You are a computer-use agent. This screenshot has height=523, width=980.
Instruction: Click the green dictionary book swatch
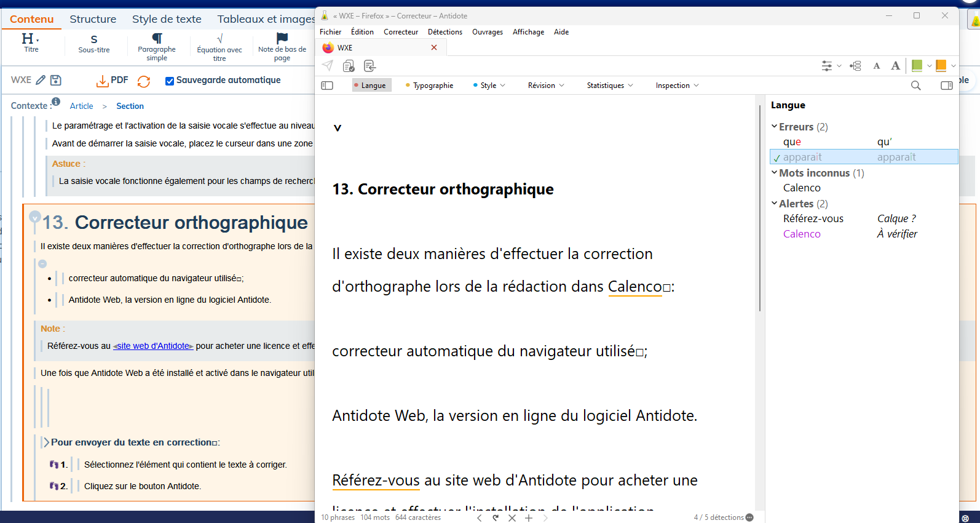click(x=917, y=66)
